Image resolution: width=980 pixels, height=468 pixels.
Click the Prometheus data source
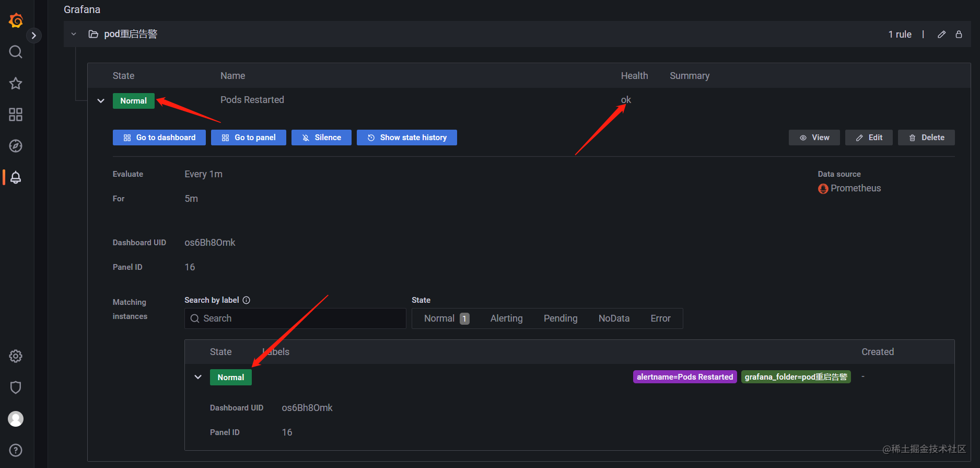pyautogui.click(x=856, y=188)
